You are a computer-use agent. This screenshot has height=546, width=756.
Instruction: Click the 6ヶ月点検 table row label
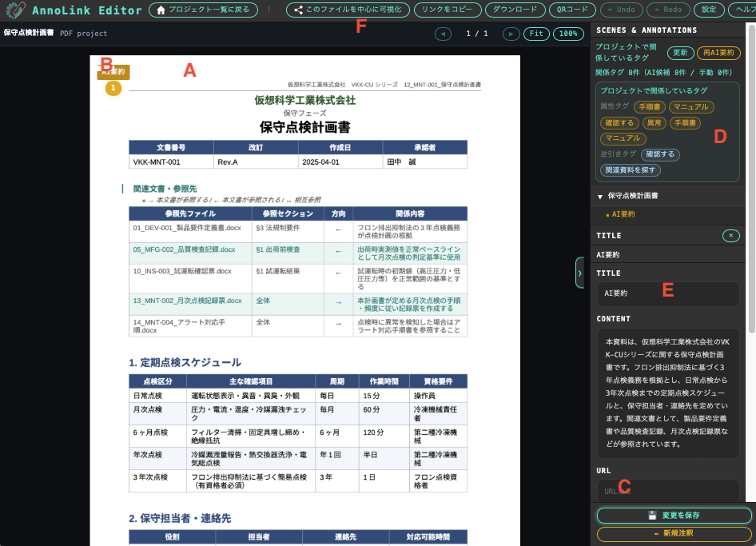[x=150, y=432]
